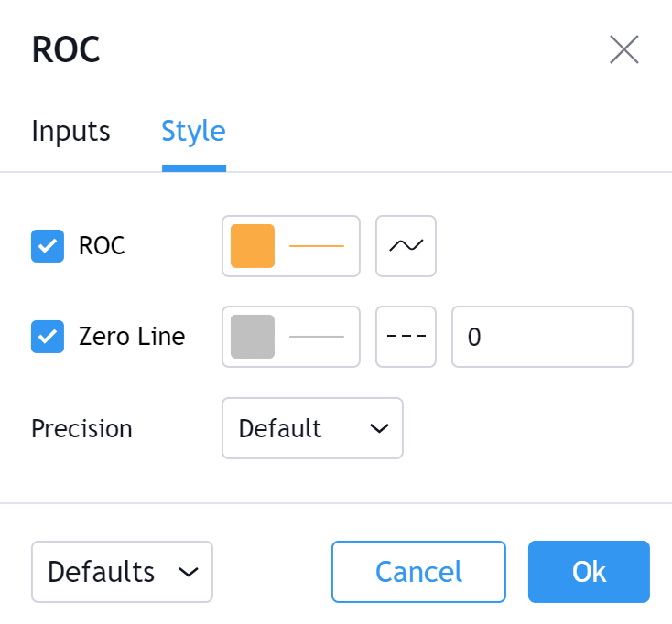Close the ROC settings dialog
This screenshot has width=672, height=624.
tap(623, 49)
